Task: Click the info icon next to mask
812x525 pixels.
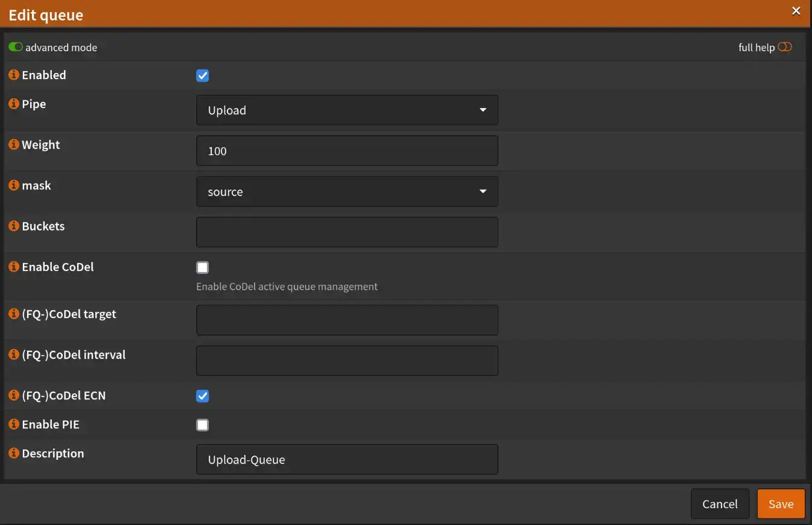Action: [14, 186]
